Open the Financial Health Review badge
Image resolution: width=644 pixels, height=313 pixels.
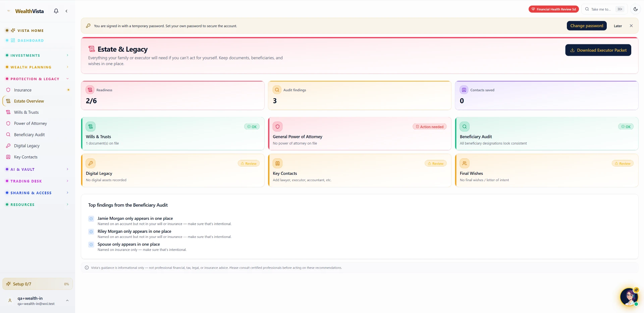[x=553, y=9]
